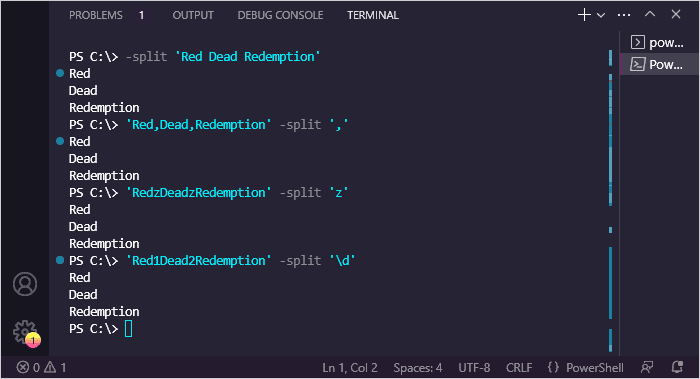Maximize panel with the up chevron
700x379 pixels.
tap(650, 14)
